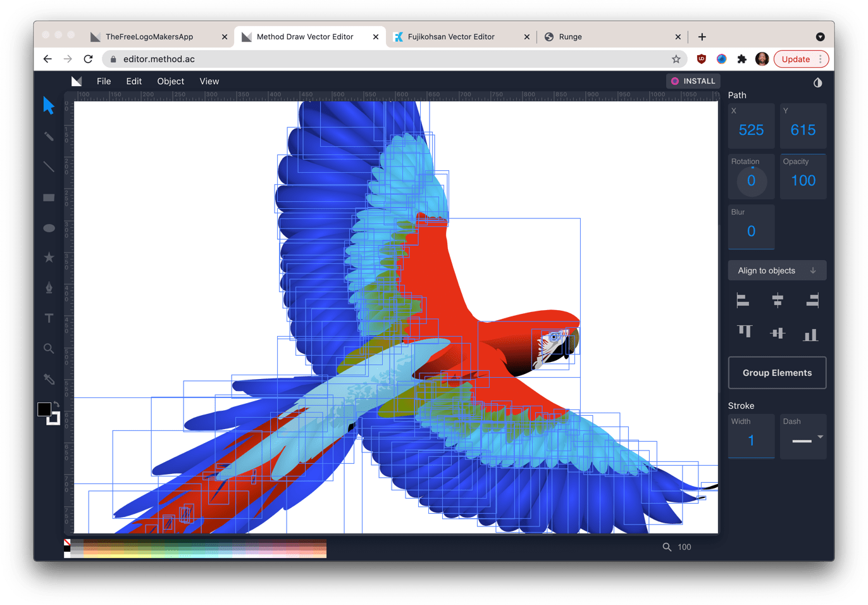Click the Method Draw logo icon
Screen dimensions: 868x605
(x=77, y=81)
